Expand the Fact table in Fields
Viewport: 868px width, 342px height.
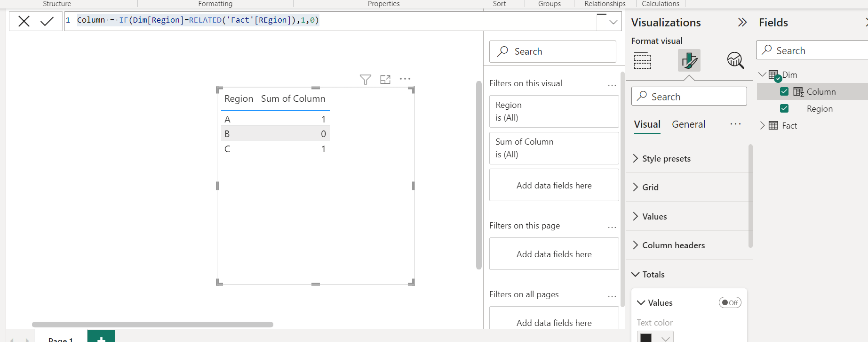(x=763, y=125)
